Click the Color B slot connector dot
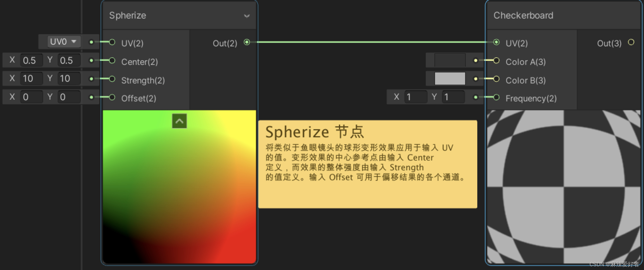The width and height of the screenshot is (644, 270). pyautogui.click(x=476, y=79)
